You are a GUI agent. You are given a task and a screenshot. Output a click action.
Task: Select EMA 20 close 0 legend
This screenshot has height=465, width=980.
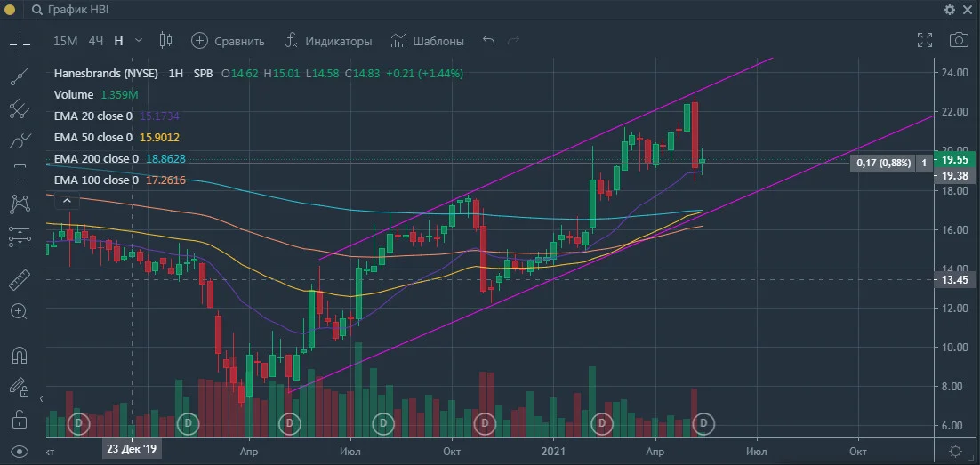point(93,116)
